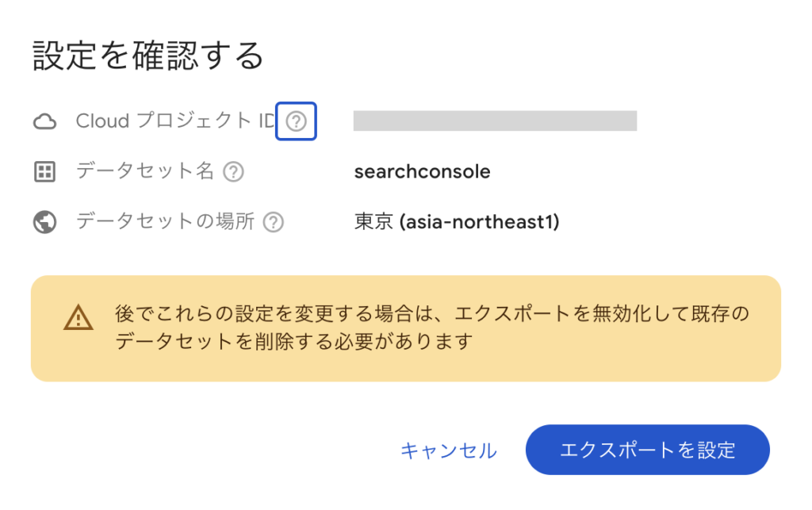
Task: Click the yellow warning message text
Action: coord(432,328)
